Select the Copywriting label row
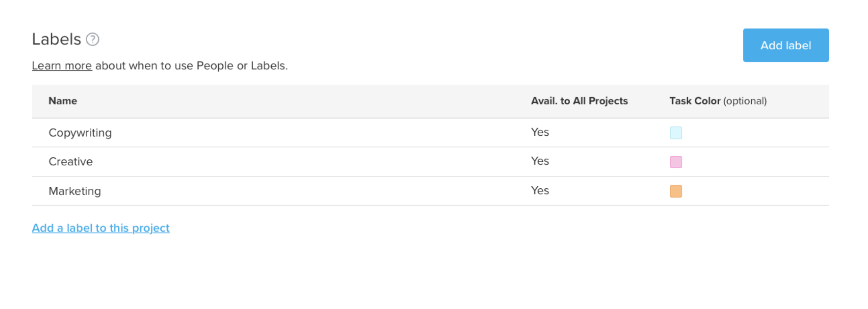This screenshot has height=309, width=868. [x=286, y=132]
